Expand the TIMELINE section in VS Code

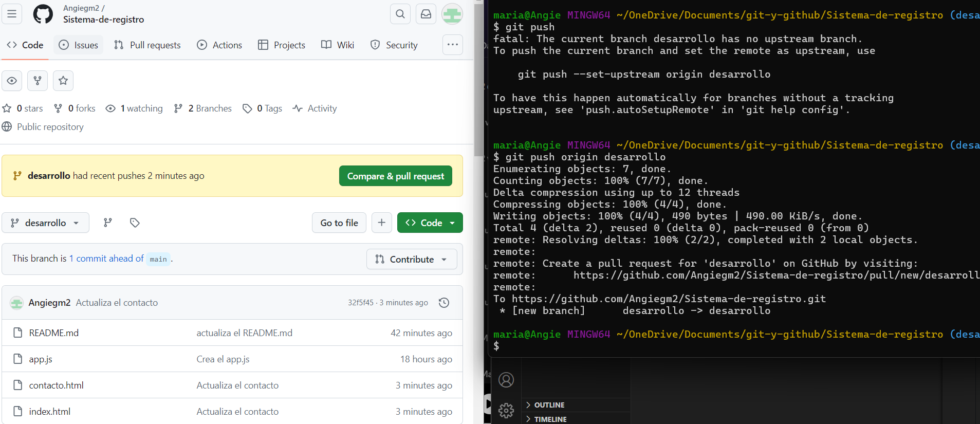[x=550, y=419]
